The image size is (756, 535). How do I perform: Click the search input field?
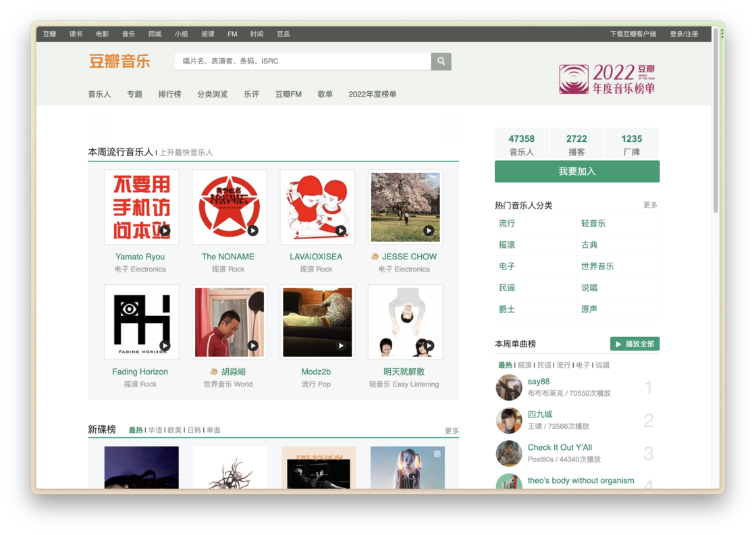[303, 61]
